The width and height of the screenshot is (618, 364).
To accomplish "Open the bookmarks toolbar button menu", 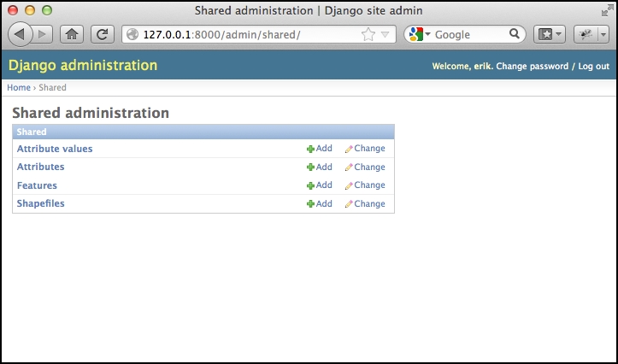I will coord(550,34).
